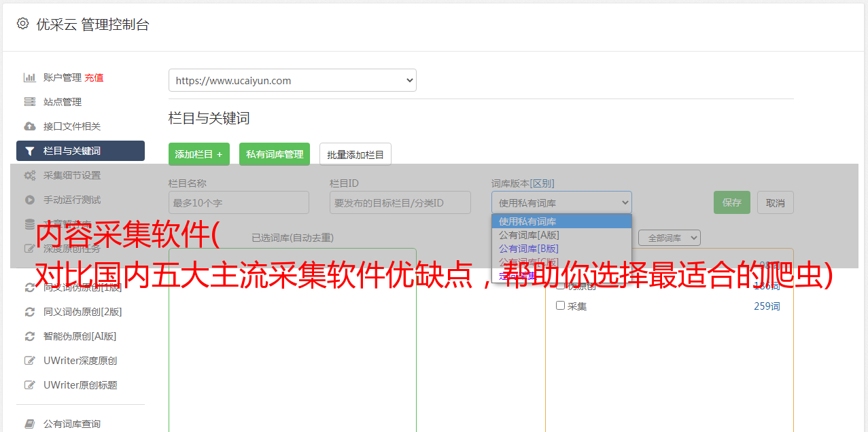The width and height of the screenshot is (868, 432).
Task: Click the 已选词库(自动去重) label
Action: pyautogui.click(x=293, y=238)
